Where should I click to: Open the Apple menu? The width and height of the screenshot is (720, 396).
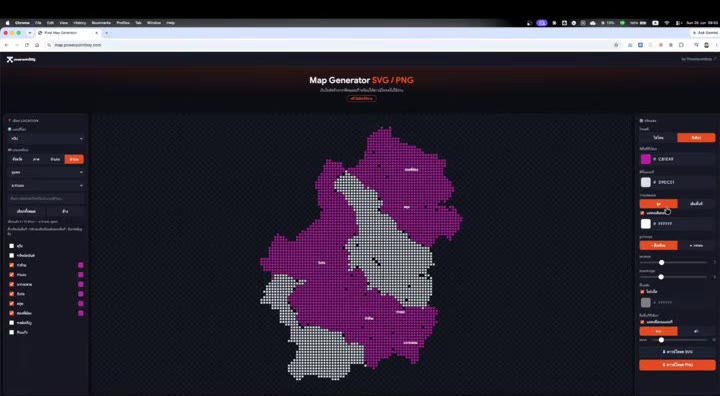tap(7, 23)
